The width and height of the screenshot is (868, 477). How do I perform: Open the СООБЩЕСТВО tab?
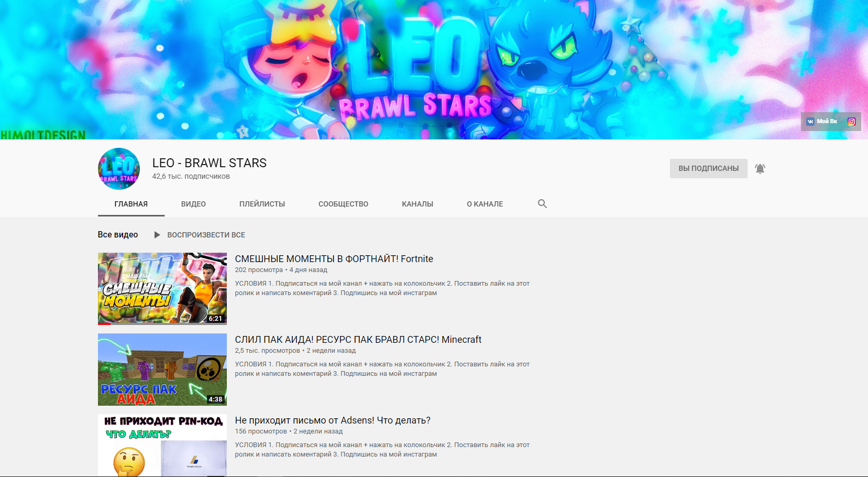coord(343,204)
